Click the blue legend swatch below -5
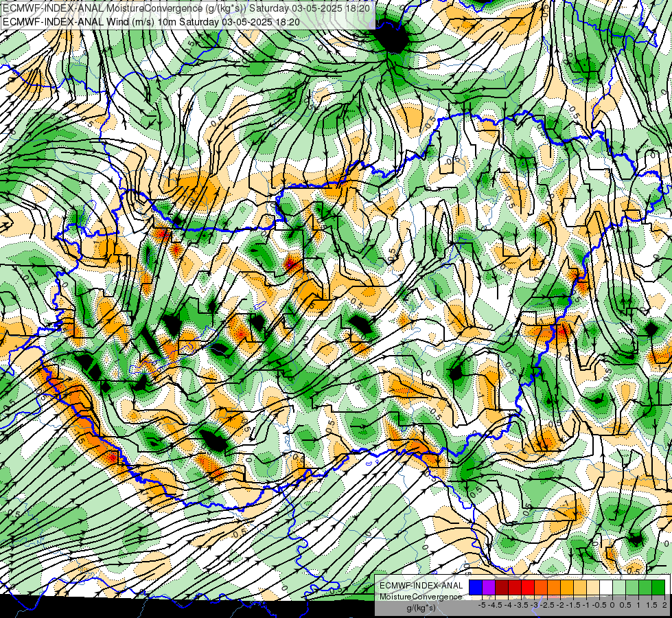Image resolution: width=672 pixels, height=618 pixels. [x=476, y=588]
